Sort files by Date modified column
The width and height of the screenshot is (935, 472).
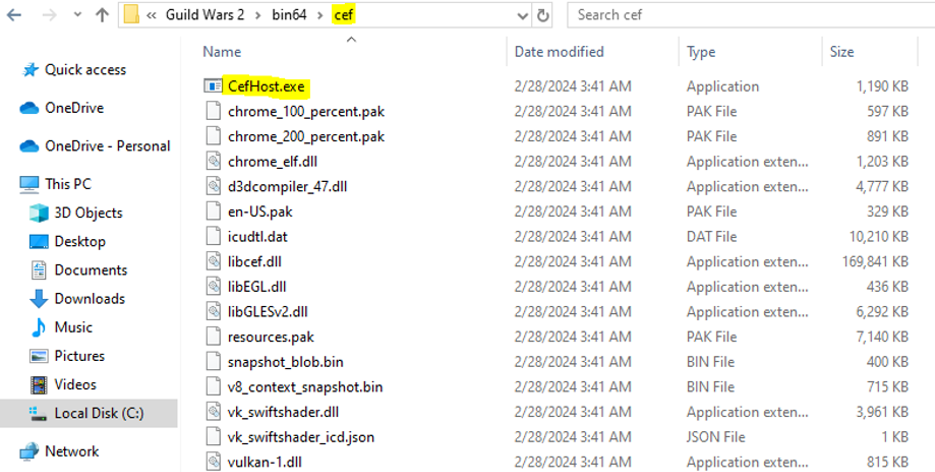click(x=559, y=52)
